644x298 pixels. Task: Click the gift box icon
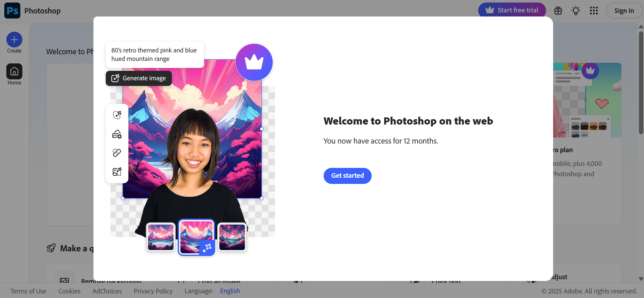click(x=558, y=11)
